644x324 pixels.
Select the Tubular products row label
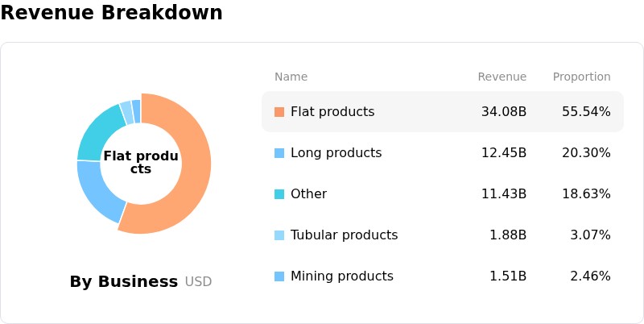pyautogui.click(x=345, y=235)
